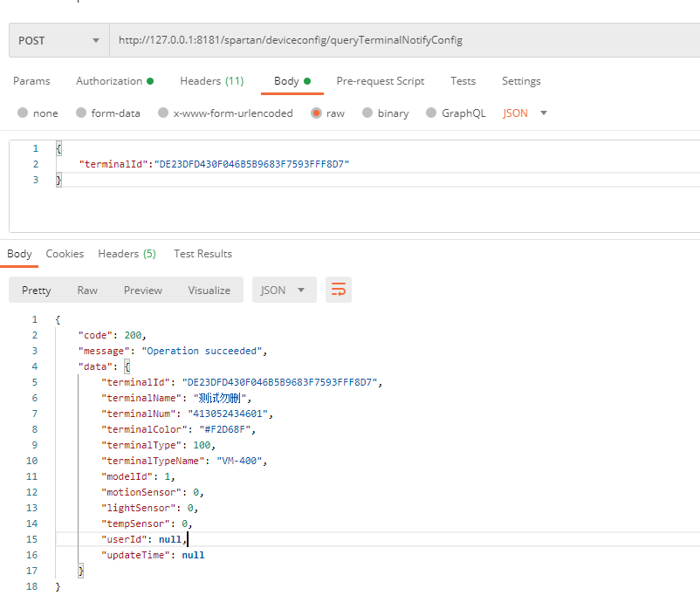Open the POST method dropdown
The width and height of the screenshot is (700, 602).
pos(58,40)
